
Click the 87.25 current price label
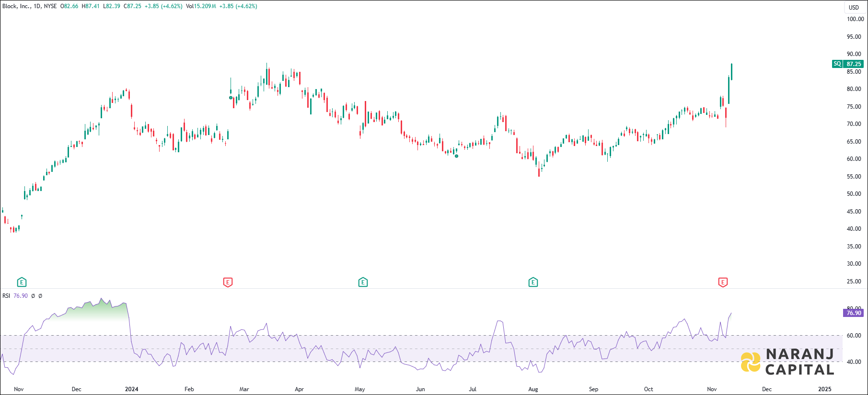point(854,64)
